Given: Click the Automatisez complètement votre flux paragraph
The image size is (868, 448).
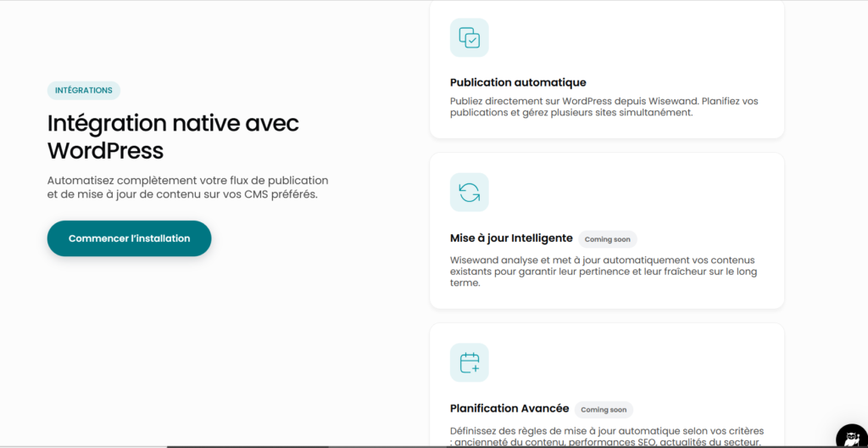Looking at the screenshot, I should [187, 188].
